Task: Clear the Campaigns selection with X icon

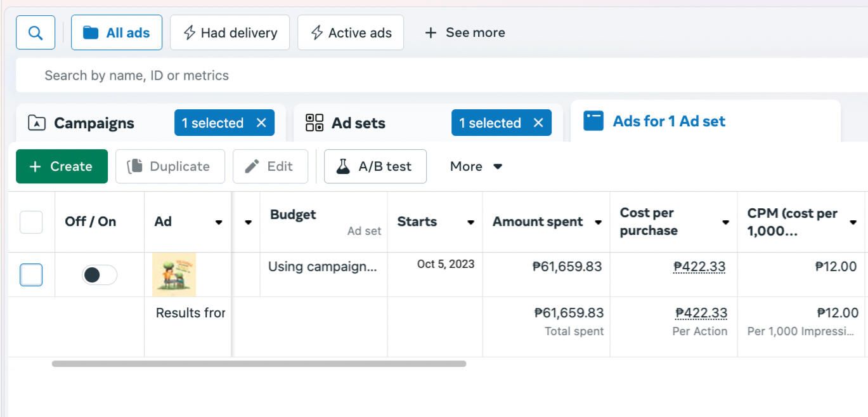Action: (261, 123)
